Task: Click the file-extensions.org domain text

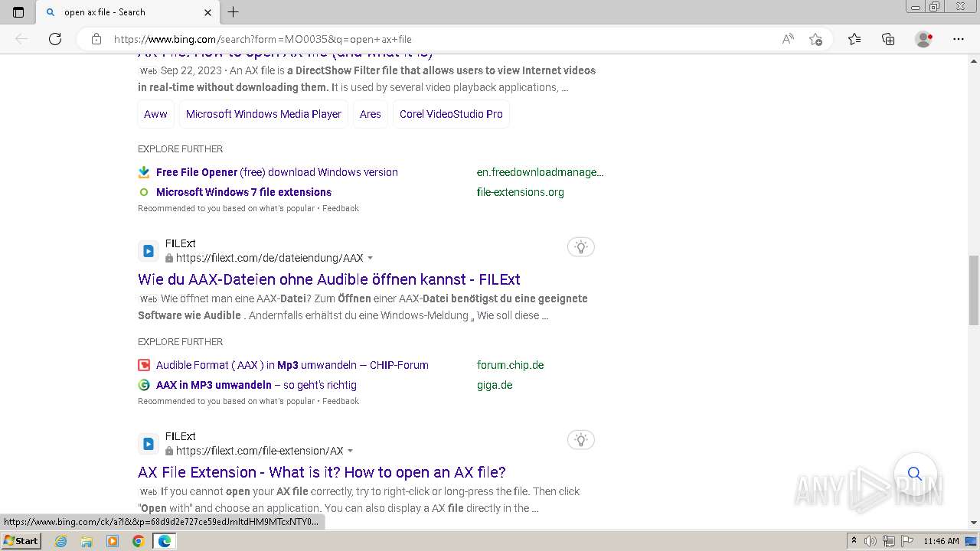Action: point(521,192)
